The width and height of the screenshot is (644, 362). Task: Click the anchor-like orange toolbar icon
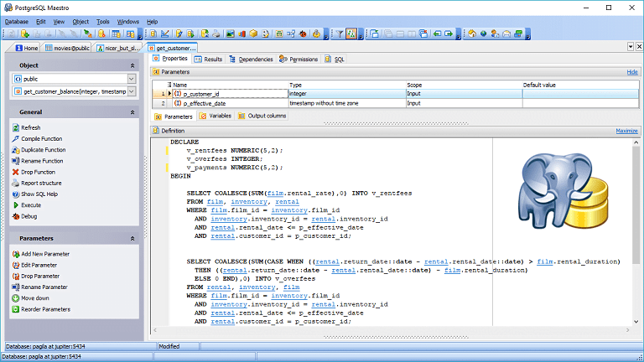[x=316, y=34]
